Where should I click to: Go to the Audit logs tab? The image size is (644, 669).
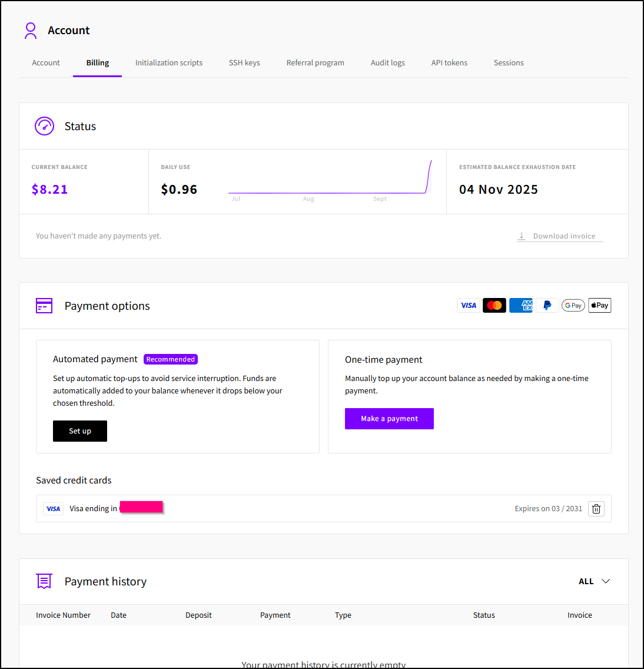pos(387,63)
